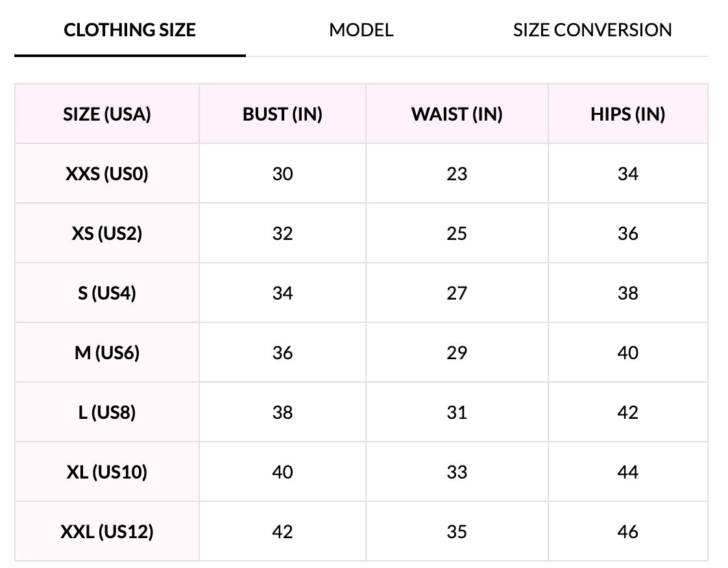Select hips value 46 for XXL
The width and height of the screenshot is (728, 568).
click(x=627, y=532)
